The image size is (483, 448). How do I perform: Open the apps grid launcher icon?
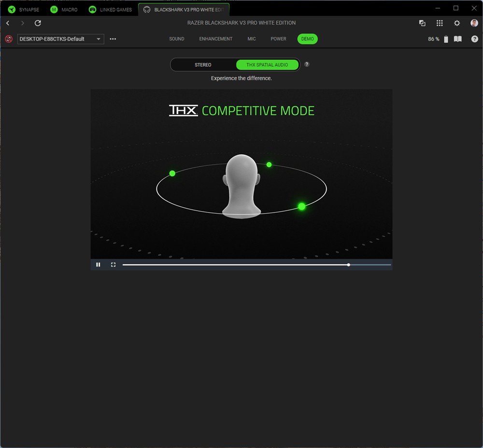[x=440, y=23]
